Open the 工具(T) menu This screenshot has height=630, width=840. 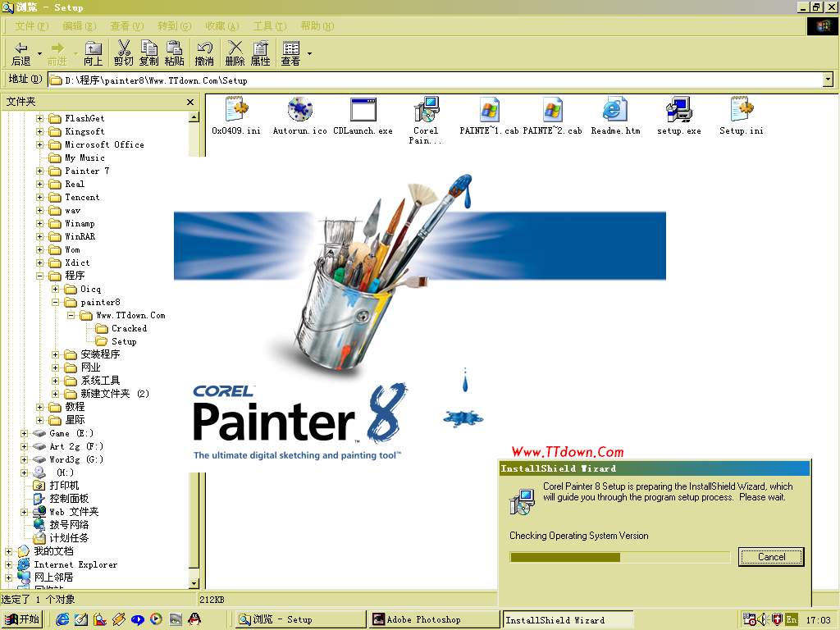(x=269, y=25)
